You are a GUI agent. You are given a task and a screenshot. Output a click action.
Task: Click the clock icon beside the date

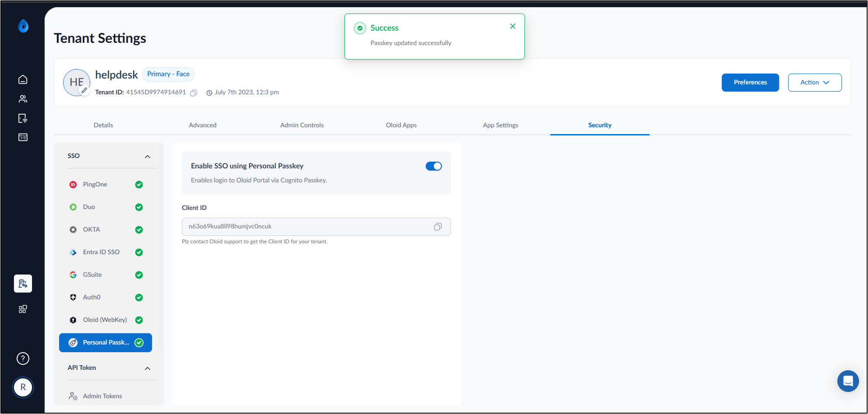[x=209, y=93]
